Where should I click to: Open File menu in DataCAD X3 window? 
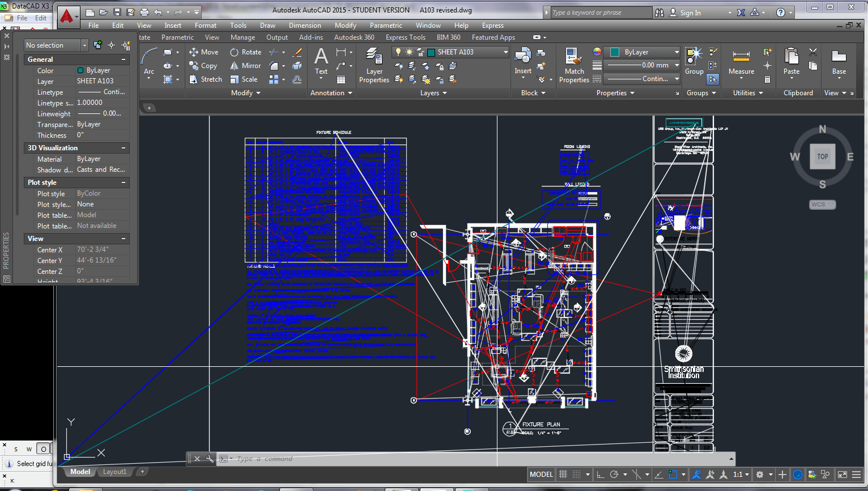click(22, 18)
